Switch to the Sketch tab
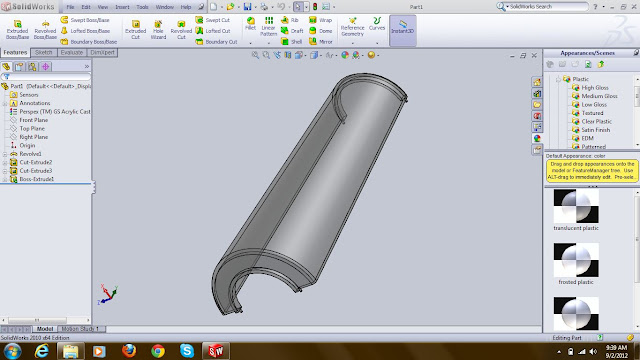Image resolution: width=640 pixels, height=360 pixels. 43,52
